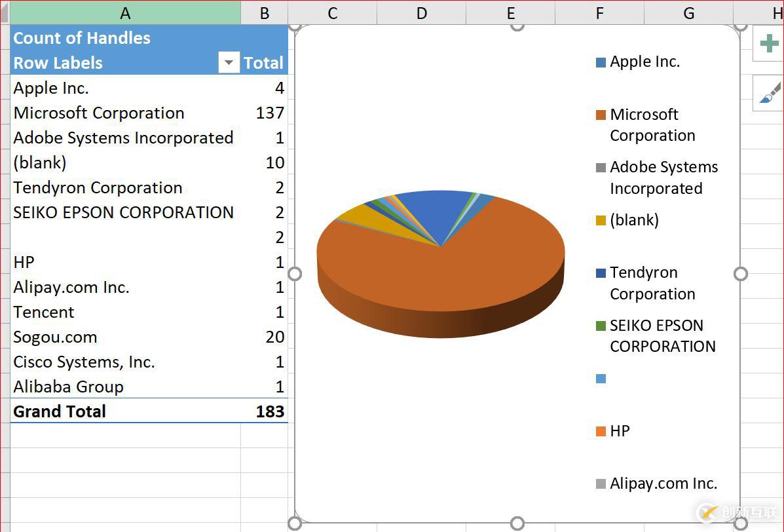The image size is (784, 532).
Task: Click the Apple Inc. legend color swatch
Action: pos(601,62)
